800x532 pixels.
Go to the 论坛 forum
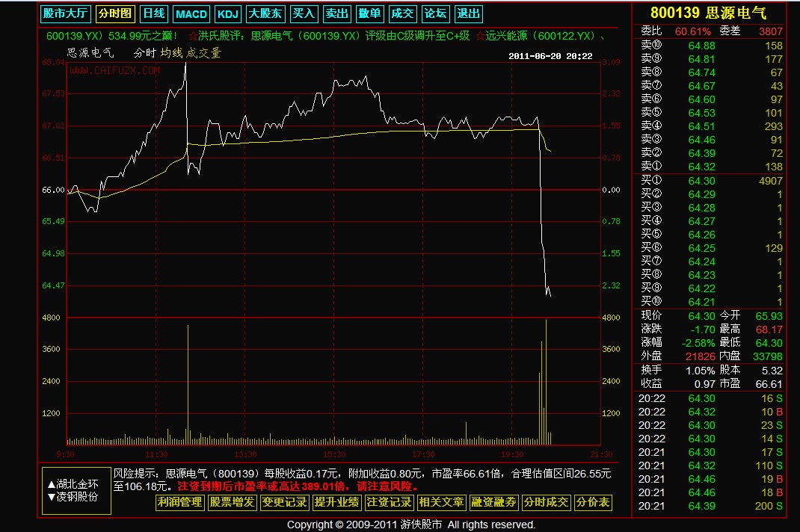pos(435,13)
